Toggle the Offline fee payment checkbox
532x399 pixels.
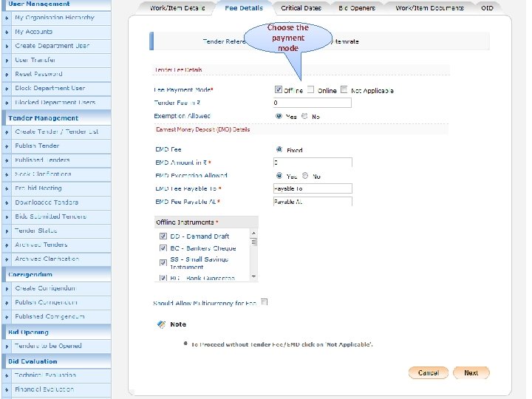[279, 89]
